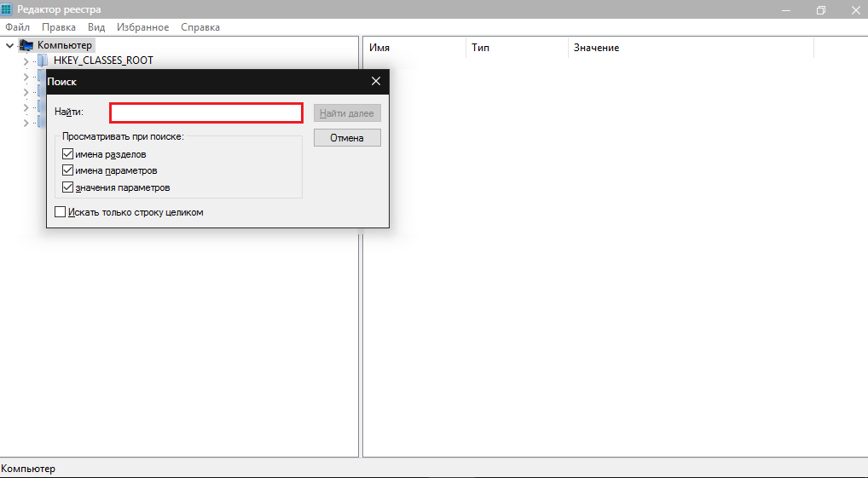The image size is (868, 478).
Task: Open the Правка menu
Action: [x=59, y=27]
